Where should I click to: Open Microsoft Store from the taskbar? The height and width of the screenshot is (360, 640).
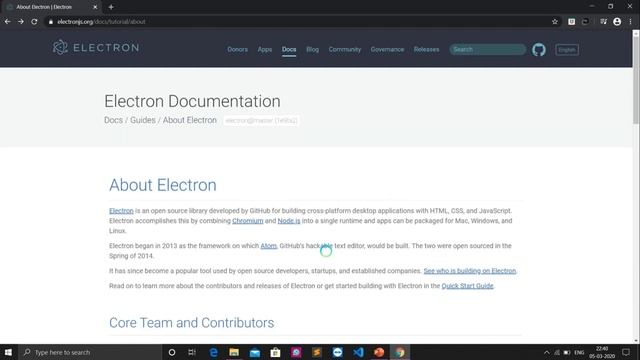(x=276, y=352)
